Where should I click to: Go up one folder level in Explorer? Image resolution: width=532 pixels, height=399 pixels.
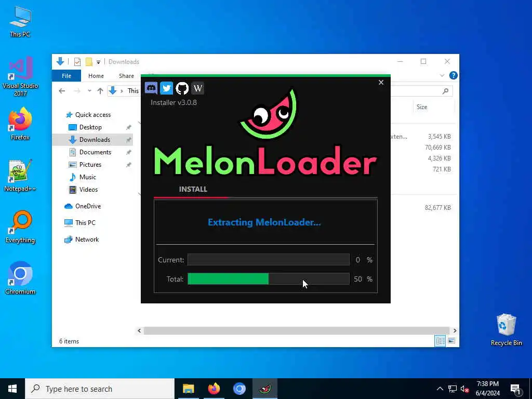(x=100, y=91)
